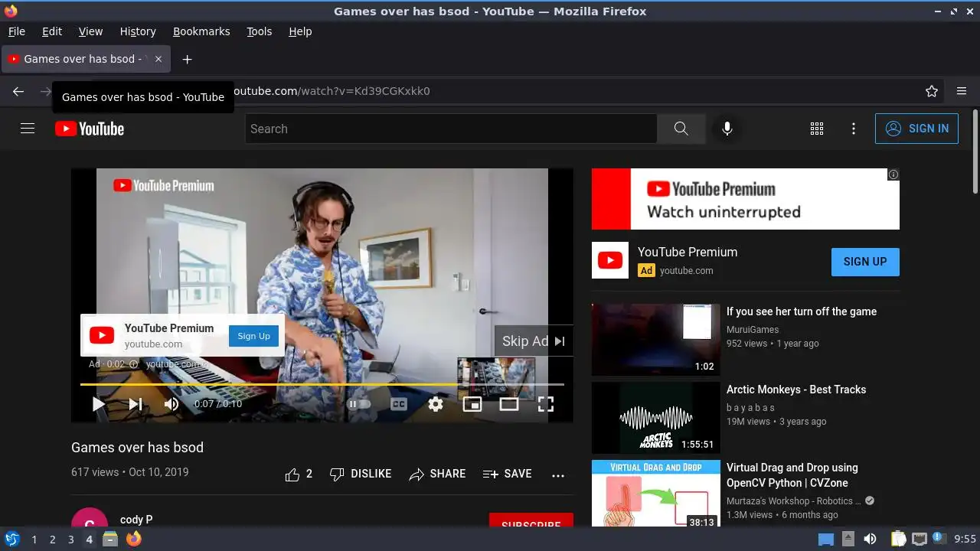
Task: Type in the YouTube Search field
Action: [x=451, y=129]
